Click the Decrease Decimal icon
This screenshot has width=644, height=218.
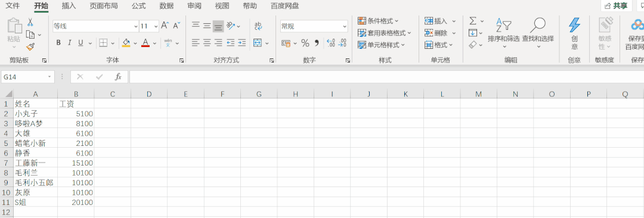(x=342, y=43)
